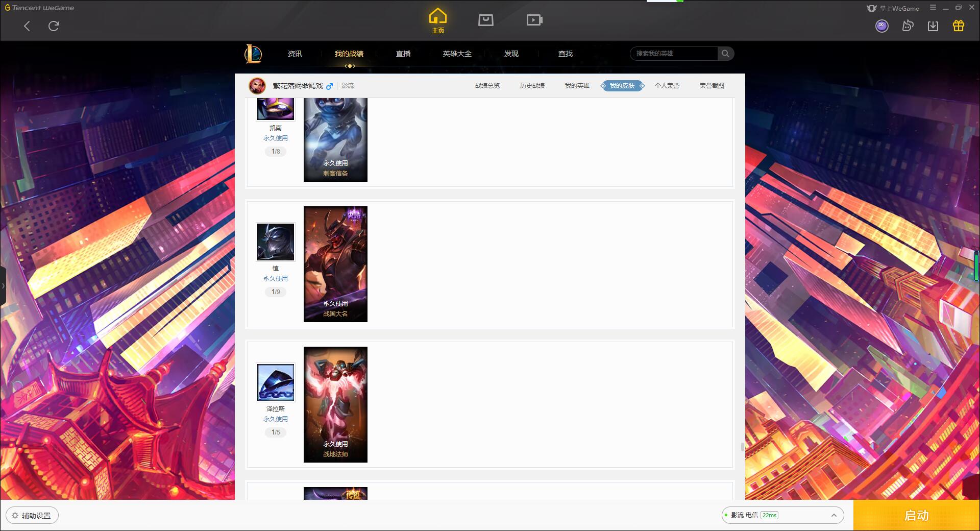Open the 发现 tab
Screen dimensions: 980x531
(x=511, y=54)
